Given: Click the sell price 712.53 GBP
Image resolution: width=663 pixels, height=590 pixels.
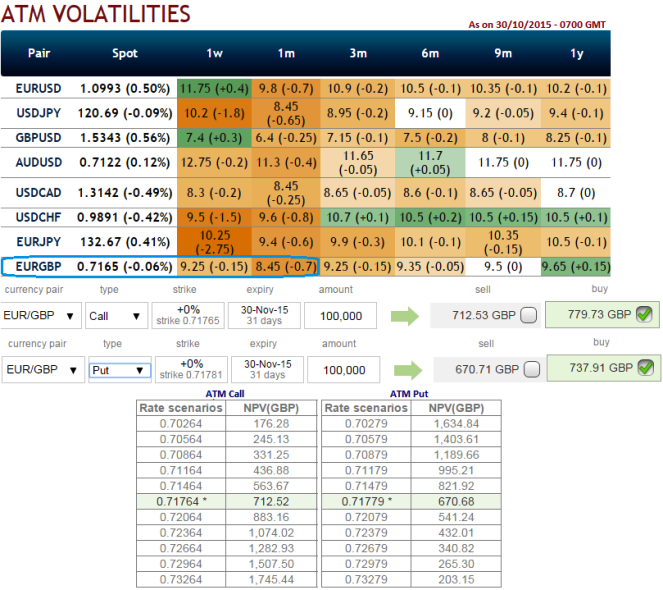Looking at the screenshot, I should click(x=484, y=316).
